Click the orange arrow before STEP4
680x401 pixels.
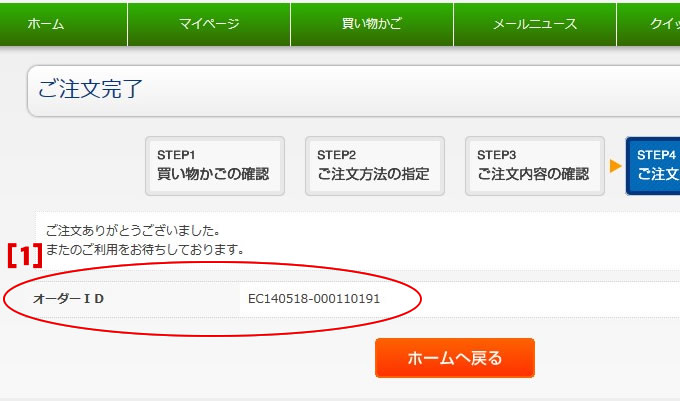[615, 165]
